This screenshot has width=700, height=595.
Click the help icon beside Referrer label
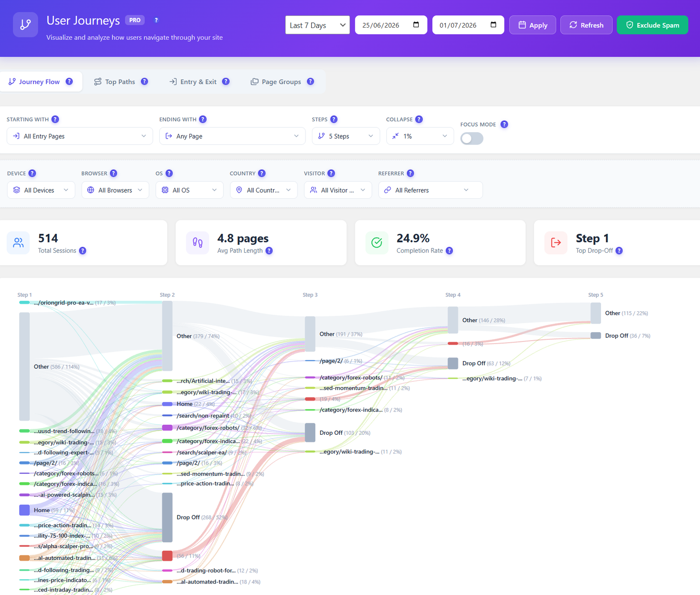[x=410, y=173]
